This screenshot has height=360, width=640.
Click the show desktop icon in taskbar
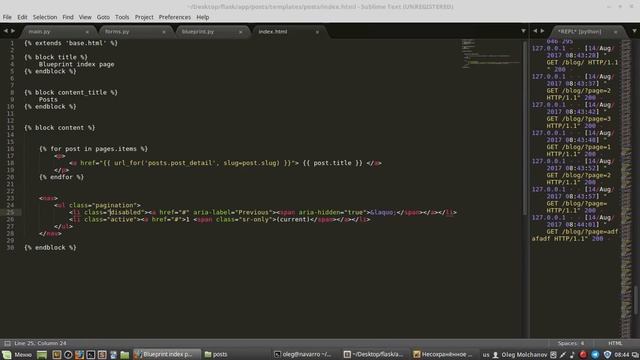coord(42,354)
